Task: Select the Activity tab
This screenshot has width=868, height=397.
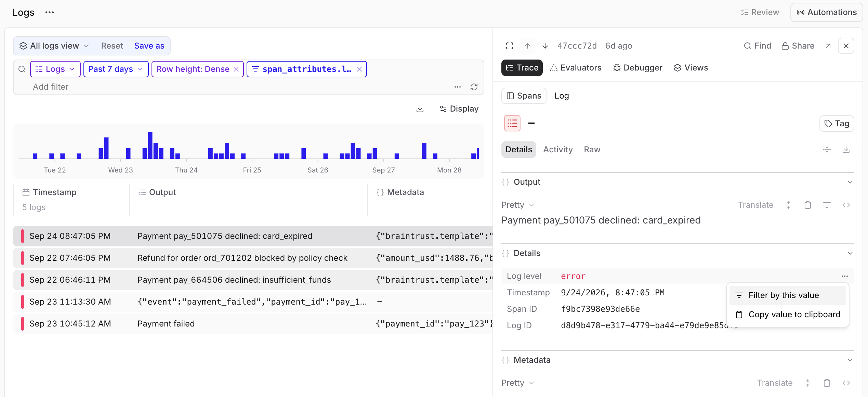Action: click(558, 150)
